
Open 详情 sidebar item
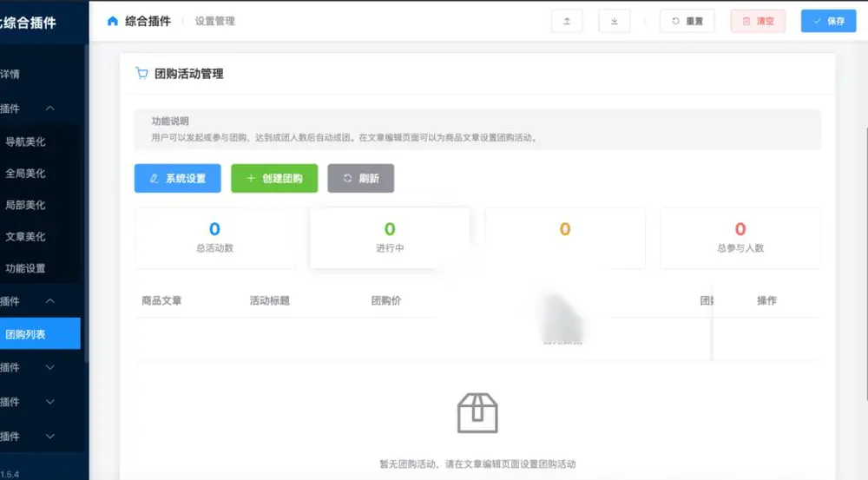[x=10, y=74]
